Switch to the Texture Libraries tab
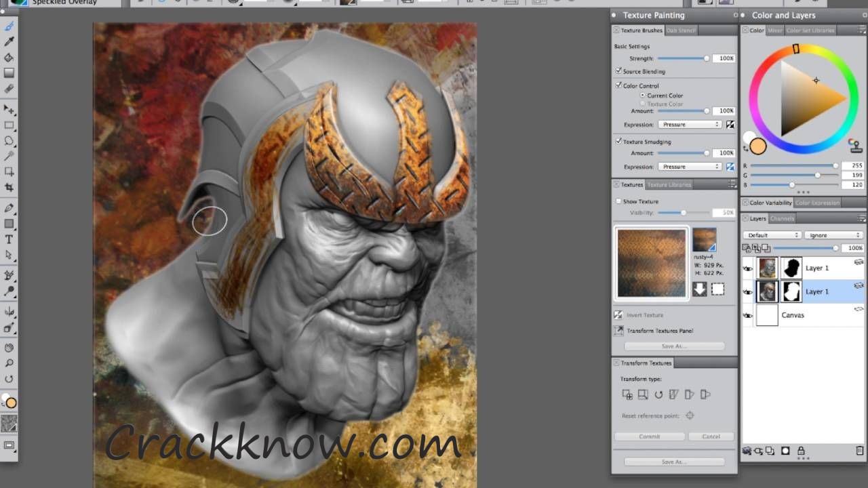The height and width of the screenshot is (488, 868). point(669,184)
